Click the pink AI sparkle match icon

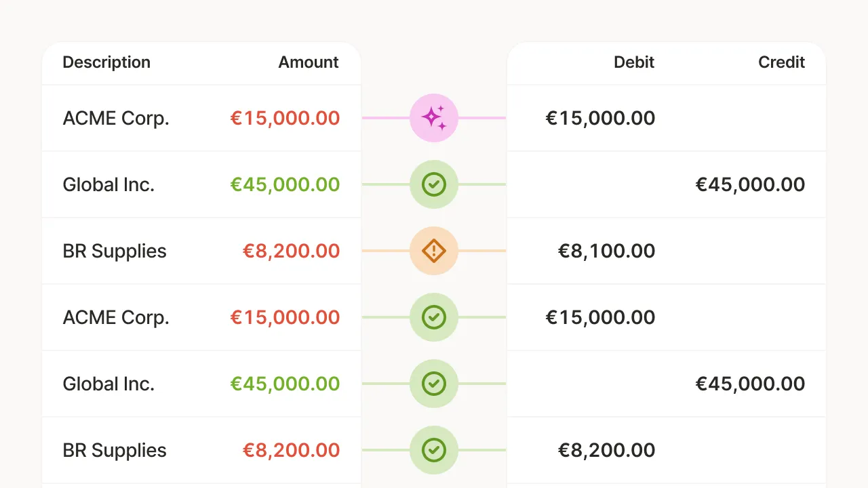pos(434,118)
